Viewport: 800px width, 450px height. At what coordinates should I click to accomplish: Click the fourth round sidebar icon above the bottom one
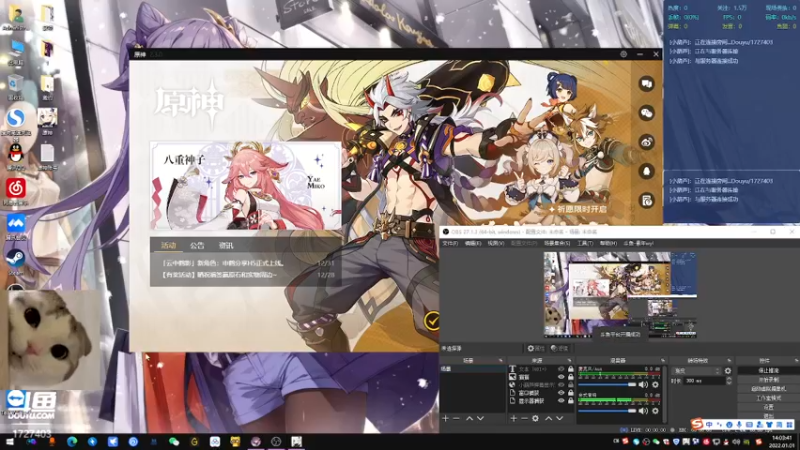[646, 171]
